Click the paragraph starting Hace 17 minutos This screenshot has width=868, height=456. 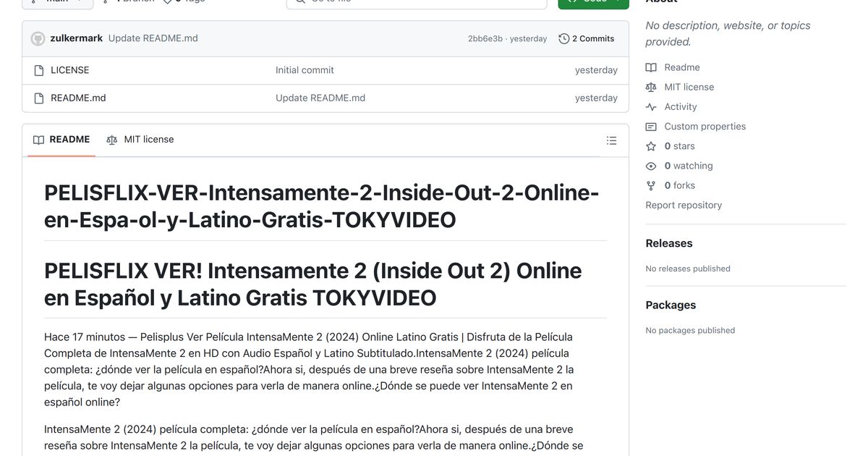pyautogui.click(x=309, y=369)
